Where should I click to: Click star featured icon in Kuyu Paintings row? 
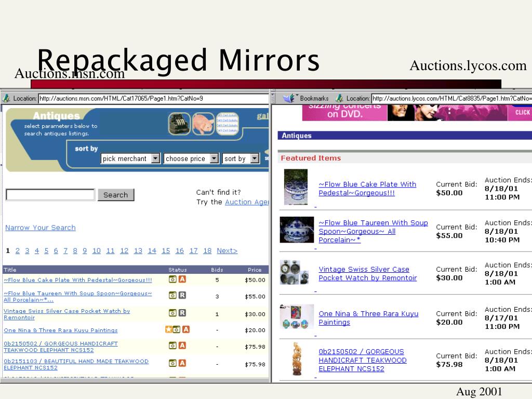tap(169, 329)
